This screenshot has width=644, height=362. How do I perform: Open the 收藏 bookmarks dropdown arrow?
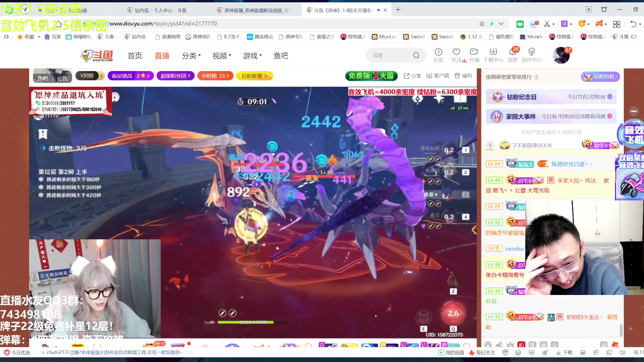[x=39, y=37]
